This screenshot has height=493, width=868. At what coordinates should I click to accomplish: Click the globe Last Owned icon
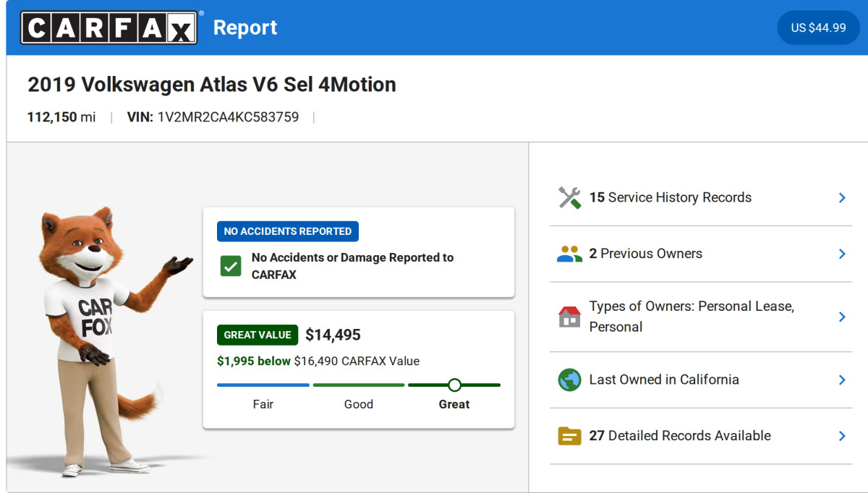569,380
